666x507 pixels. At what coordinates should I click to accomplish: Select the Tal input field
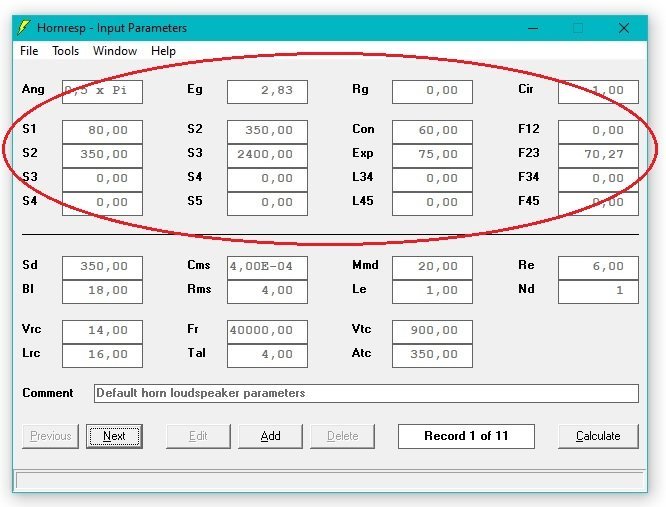(267, 356)
